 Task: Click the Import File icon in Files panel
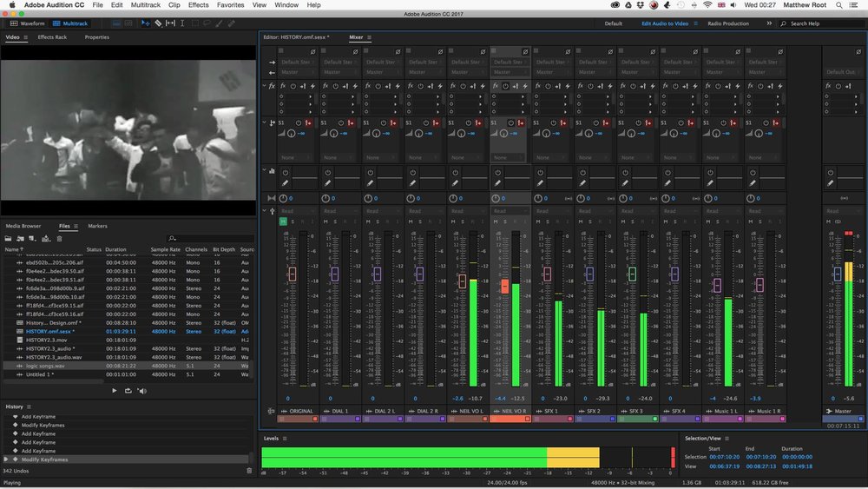21,239
